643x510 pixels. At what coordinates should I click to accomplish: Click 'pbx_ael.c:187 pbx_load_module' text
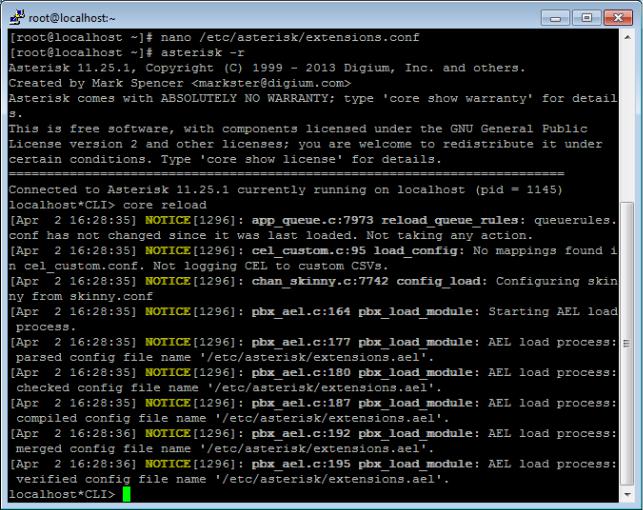point(362,403)
